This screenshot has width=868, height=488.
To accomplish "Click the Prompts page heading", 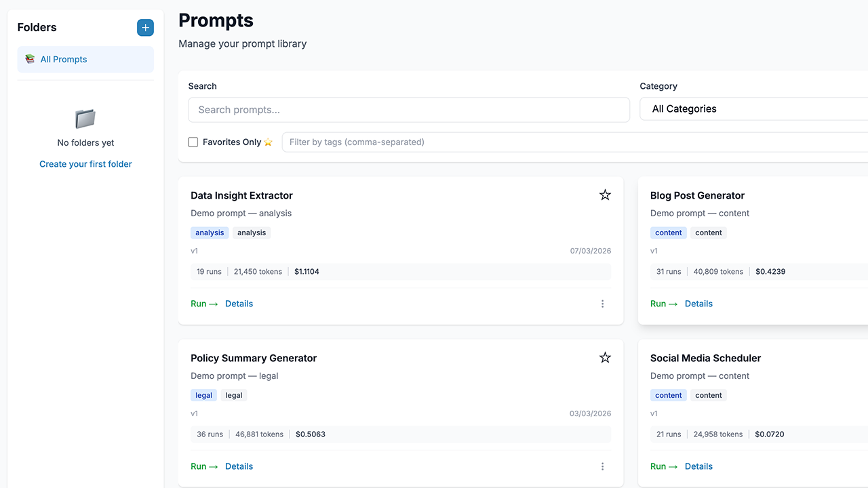I will [216, 20].
